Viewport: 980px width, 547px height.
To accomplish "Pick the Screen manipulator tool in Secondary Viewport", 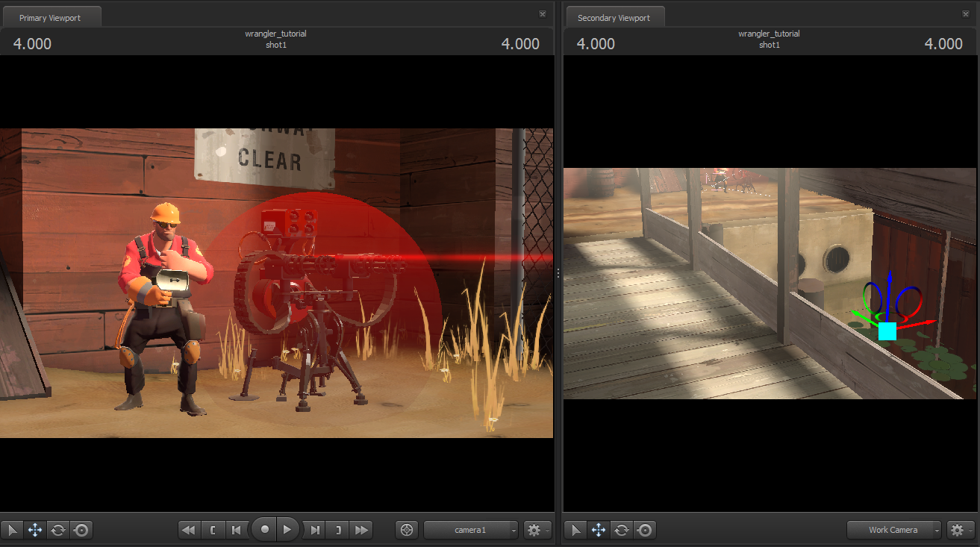I will [644, 530].
